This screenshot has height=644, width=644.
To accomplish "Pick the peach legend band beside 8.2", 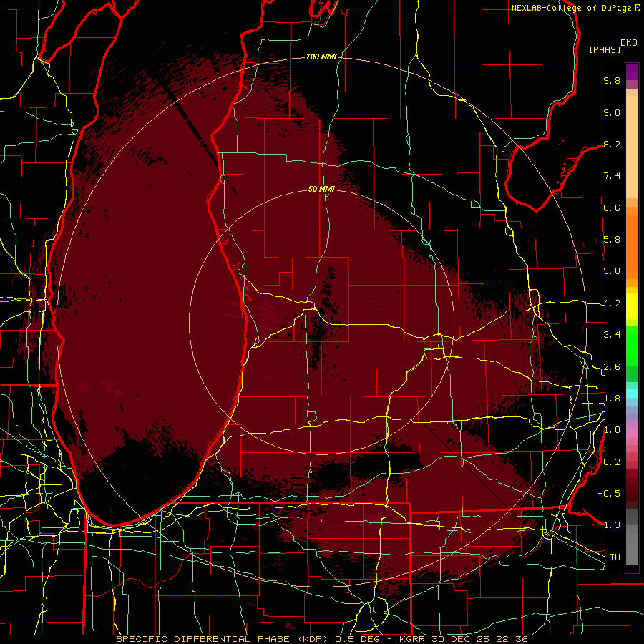I will click(x=632, y=147).
